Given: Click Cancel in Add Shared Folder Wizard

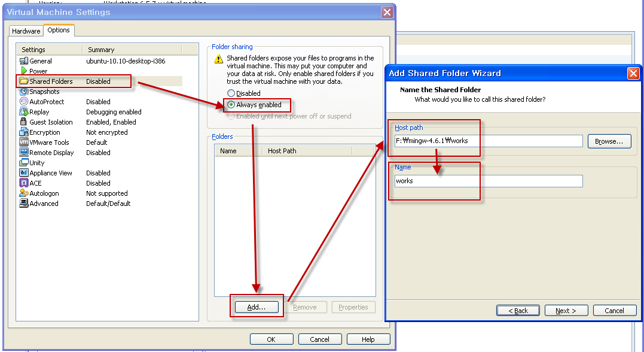Looking at the screenshot, I should pos(615,311).
